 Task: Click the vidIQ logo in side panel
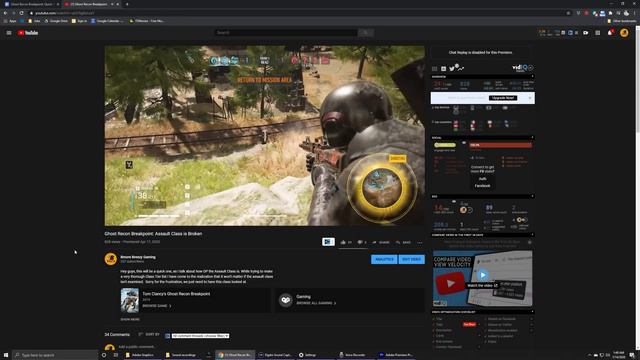pos(520,68)
